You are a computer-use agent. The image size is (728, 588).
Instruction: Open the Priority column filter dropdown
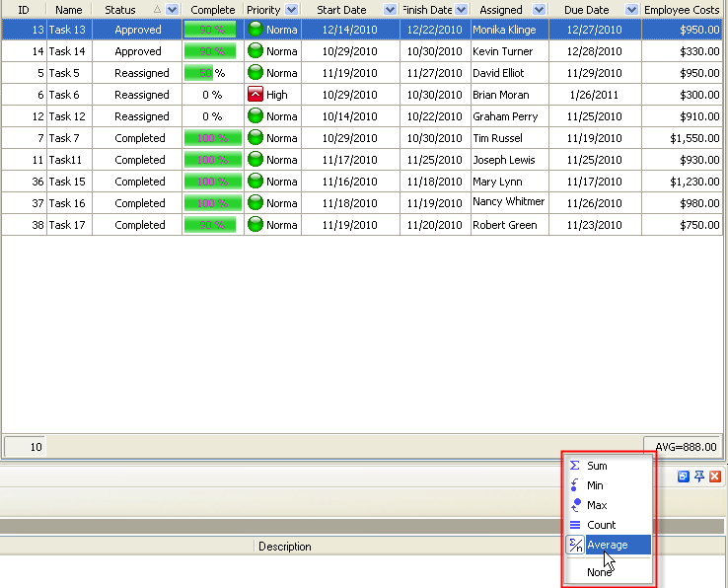point(292,10)
